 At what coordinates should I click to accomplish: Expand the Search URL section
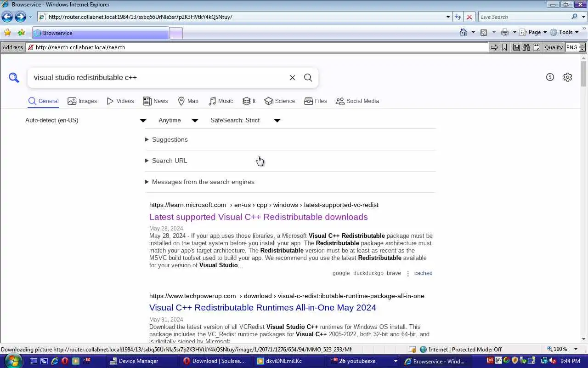pos(166,161)
